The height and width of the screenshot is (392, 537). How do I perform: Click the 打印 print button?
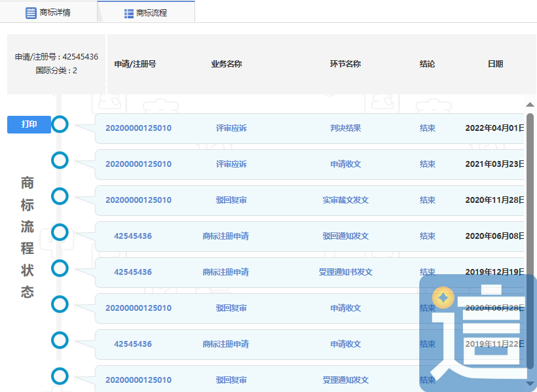coord(29,124)
